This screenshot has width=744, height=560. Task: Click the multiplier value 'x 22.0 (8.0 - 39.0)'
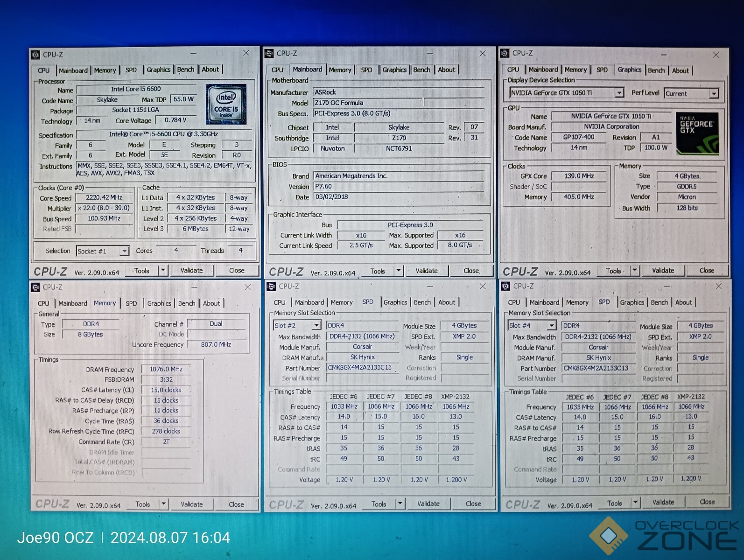point(104,208)
